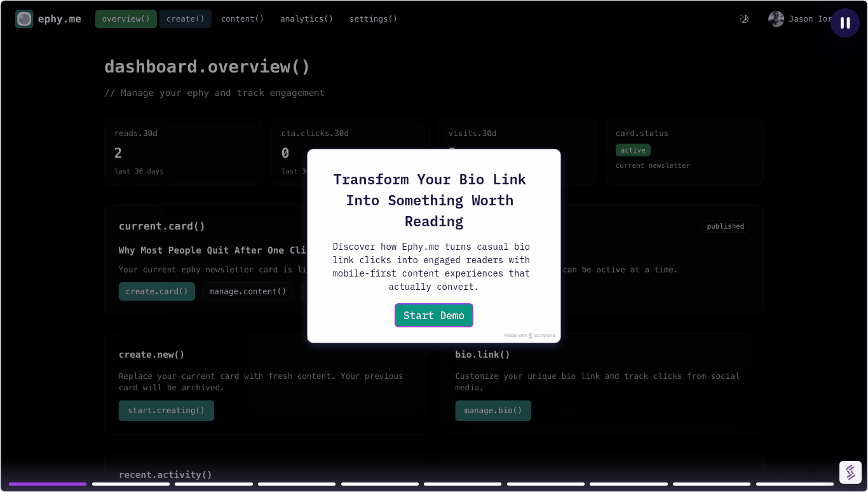Switch to the create() tab

click(x=186, y=19)
